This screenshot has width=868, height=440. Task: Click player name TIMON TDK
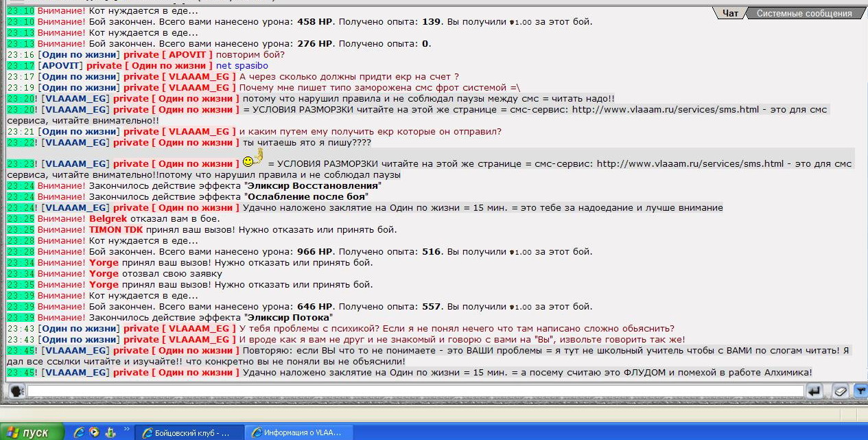click(x=116, y=230)
